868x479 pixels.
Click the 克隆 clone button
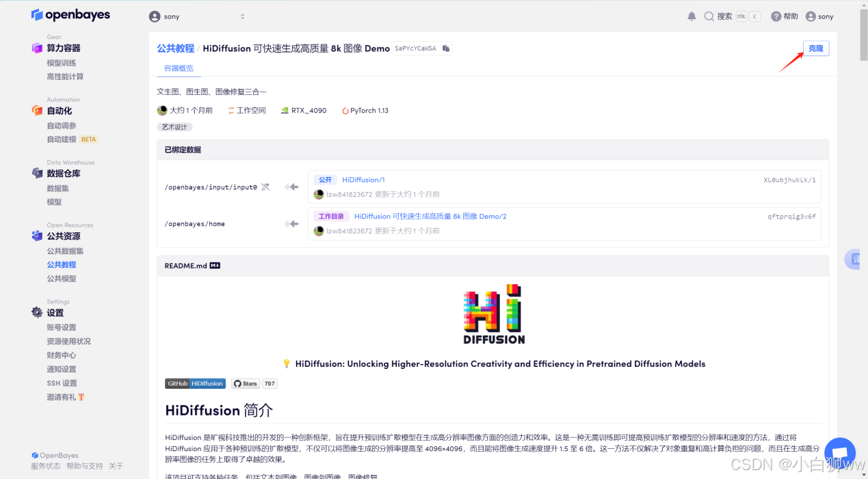tap(816, 49)
